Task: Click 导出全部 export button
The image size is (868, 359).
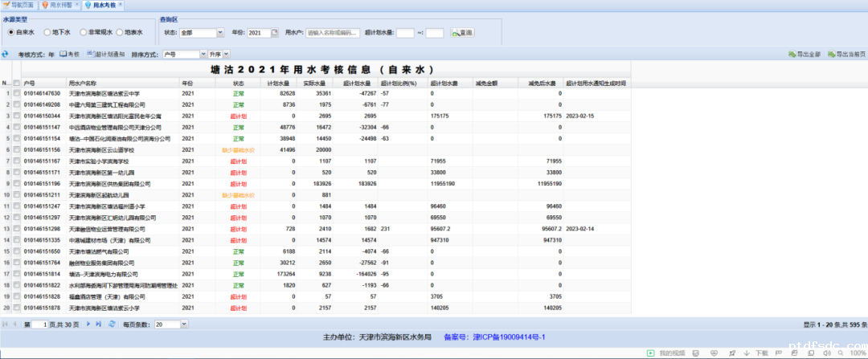Action: click(x=805, y=55)
